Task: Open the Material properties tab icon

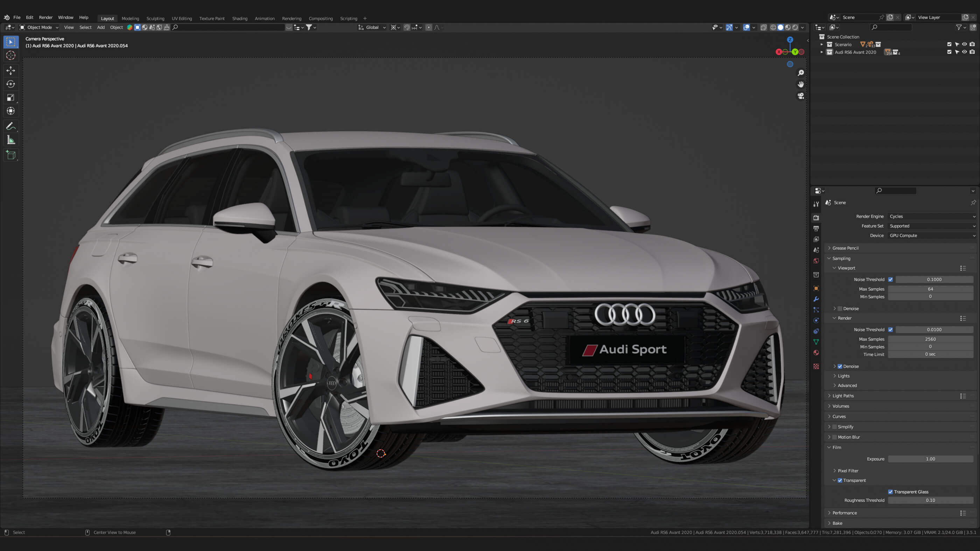Action: (x=816, y=353)
